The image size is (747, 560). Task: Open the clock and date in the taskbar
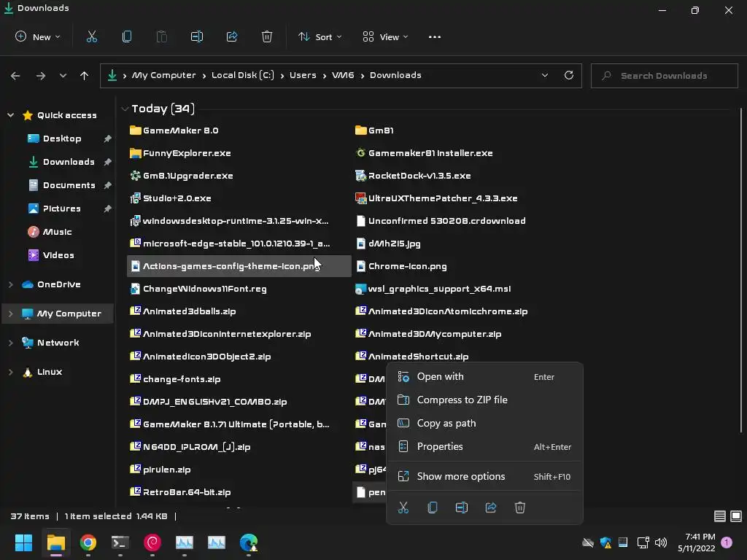697,542
